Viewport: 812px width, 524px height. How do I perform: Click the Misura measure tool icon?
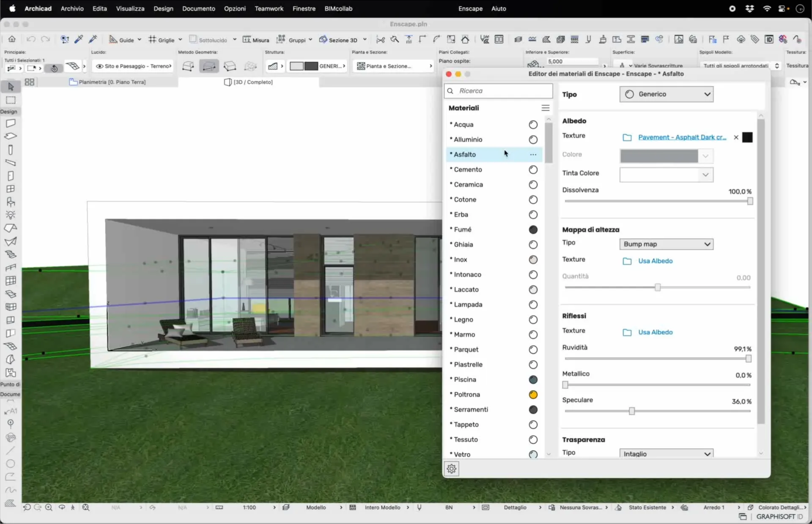(x=247, y=40)
